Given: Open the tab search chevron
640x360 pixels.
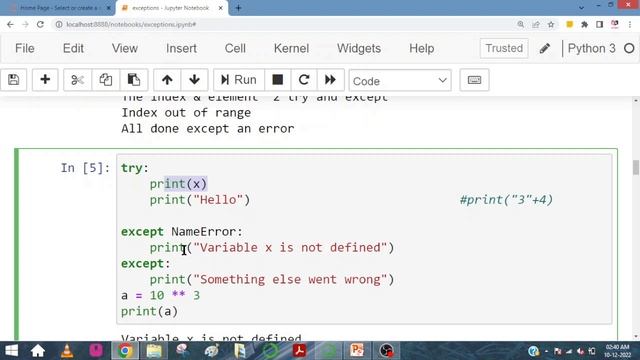Looking at the screenshot, I should (x=581, y=7).
